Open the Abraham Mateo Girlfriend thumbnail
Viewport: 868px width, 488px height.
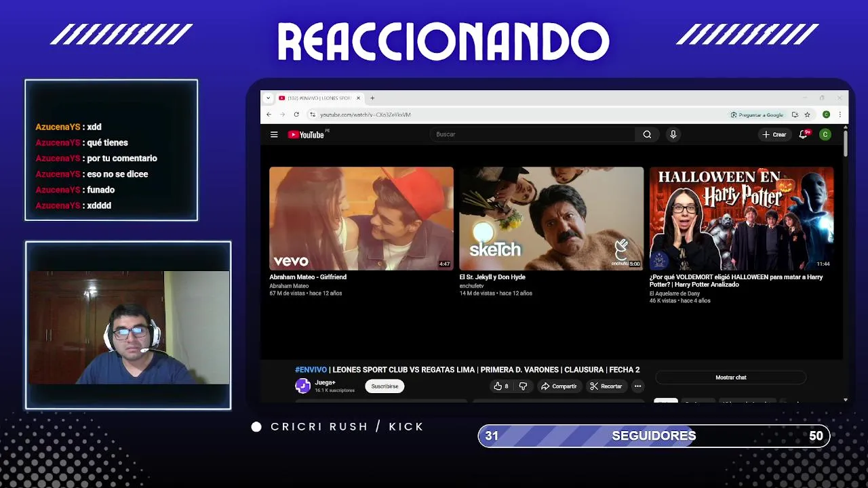[361, 218]
